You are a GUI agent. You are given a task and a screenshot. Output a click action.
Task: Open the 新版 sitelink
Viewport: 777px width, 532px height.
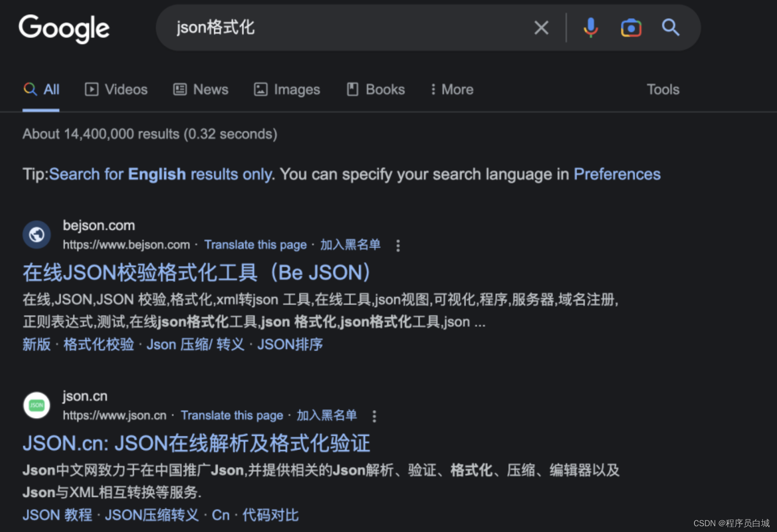[x=37, y=344]
